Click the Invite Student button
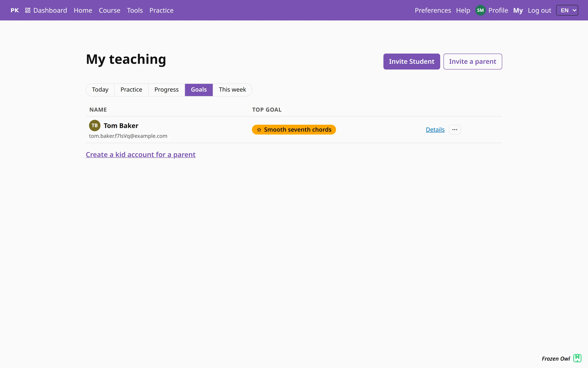 pos(412,62)
